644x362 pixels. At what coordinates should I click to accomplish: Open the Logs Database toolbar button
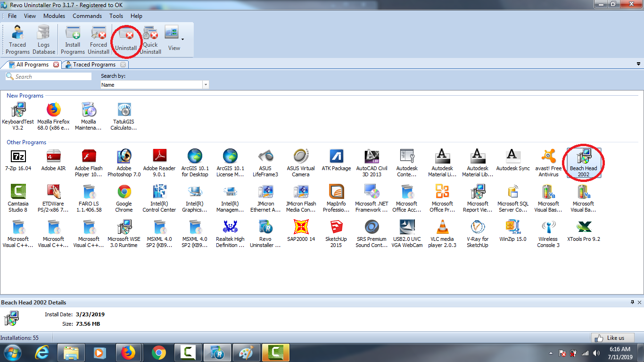point(44,40)
